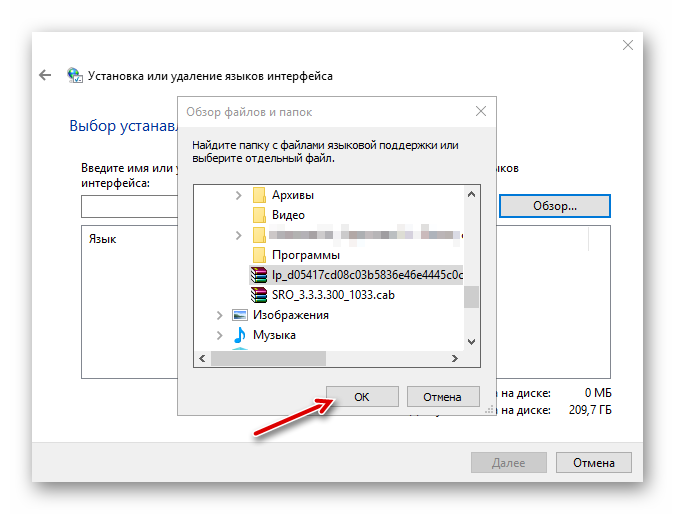This screenshot has width=675, height=514.
Task: Click the blurred-name folder icon
Action: coord(259,235)
